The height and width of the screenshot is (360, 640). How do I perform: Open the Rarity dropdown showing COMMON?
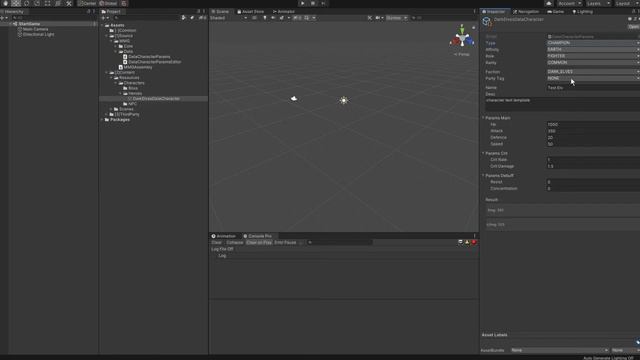point(593,62)
